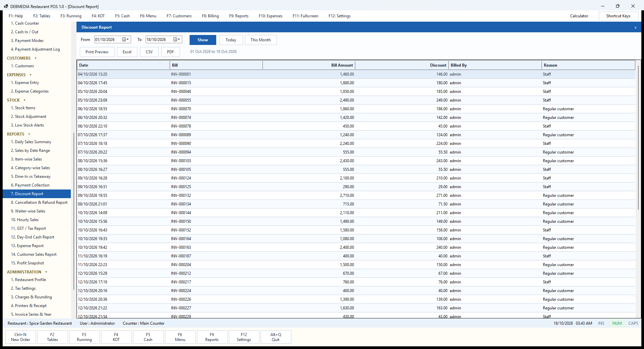The image size is (644, 349).
Task: Open Low Stock Alerts in sidebar
Action: point(27,125)
